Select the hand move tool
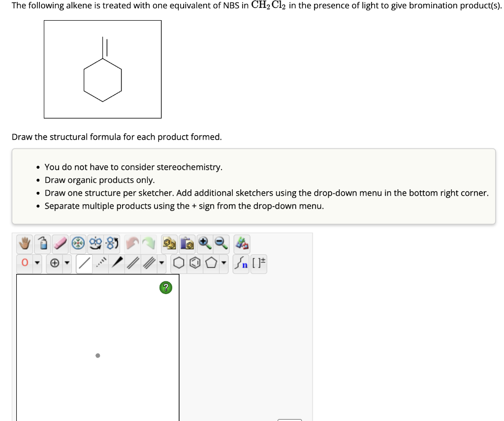The image size is (504, 421). coord(25,243)
